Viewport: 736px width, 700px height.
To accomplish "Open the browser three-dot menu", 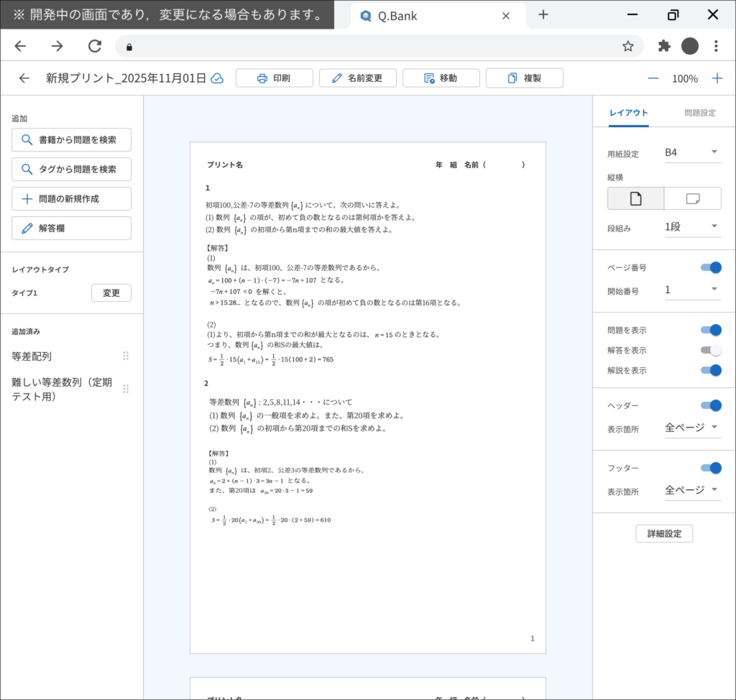I will (716, 45).
